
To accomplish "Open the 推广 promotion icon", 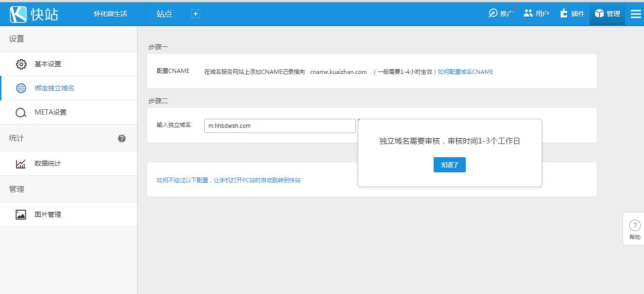I will [x=493, y=13].
